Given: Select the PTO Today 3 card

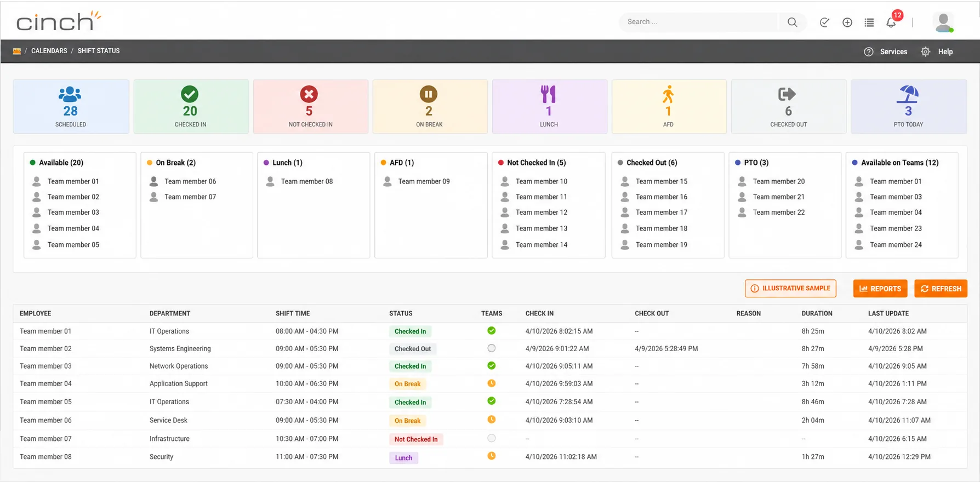Looking at the screenshot, I should pyautogui.click(x=909, y=107).
